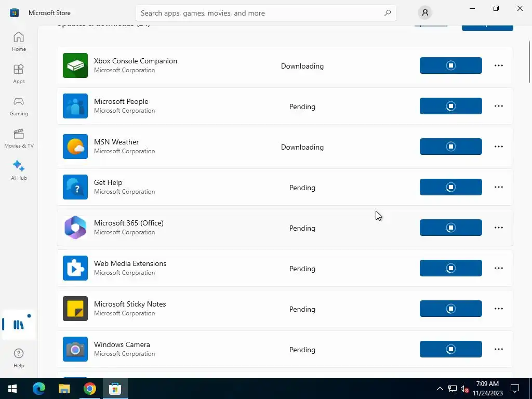The image size is (532, 399).
Task: Cancel pending Get Help update
Action: pos(450,187)
